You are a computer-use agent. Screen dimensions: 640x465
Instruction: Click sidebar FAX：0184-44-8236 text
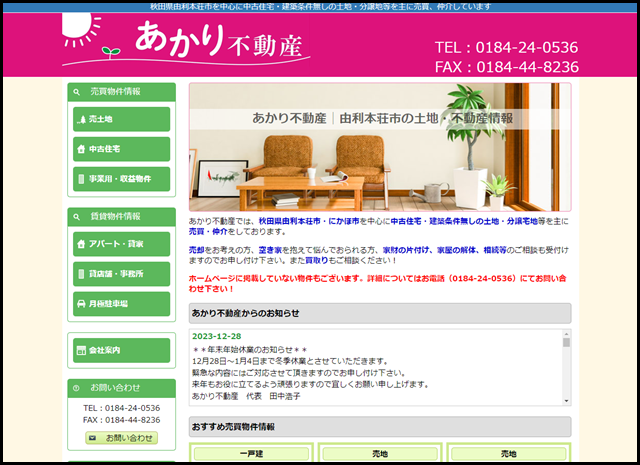click(122, 420)
